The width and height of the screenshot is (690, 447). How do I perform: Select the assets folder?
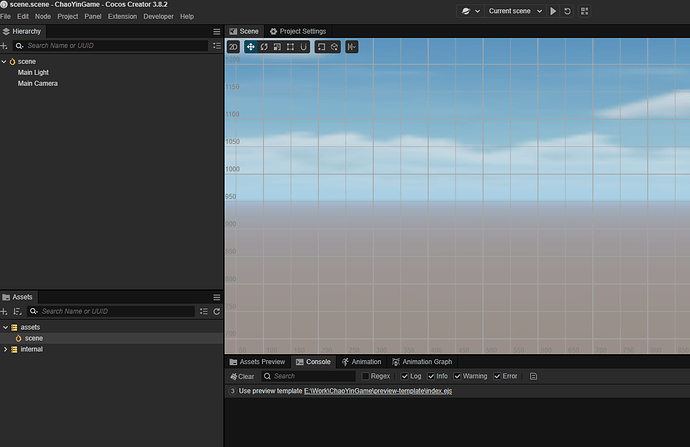[x=30, y=327]
